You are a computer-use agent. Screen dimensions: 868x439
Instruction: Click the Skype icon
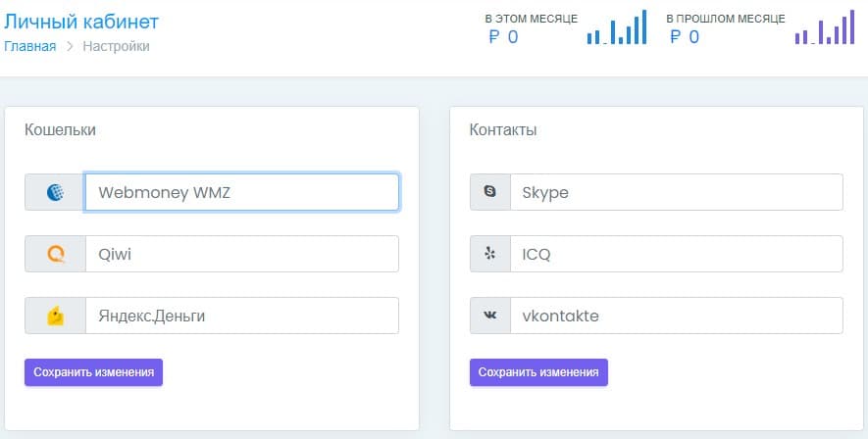click(490, 192)
